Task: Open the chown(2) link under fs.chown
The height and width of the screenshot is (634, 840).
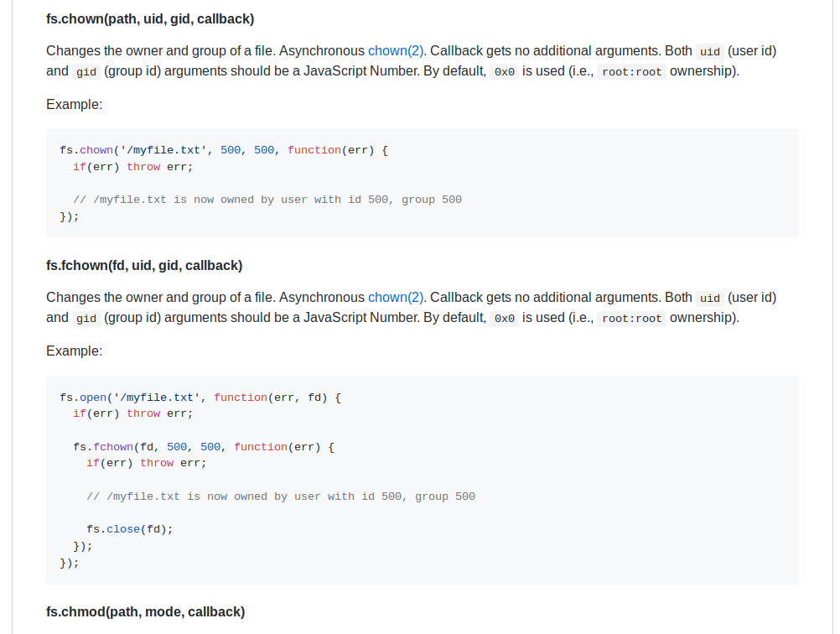Action: [396, 50]
